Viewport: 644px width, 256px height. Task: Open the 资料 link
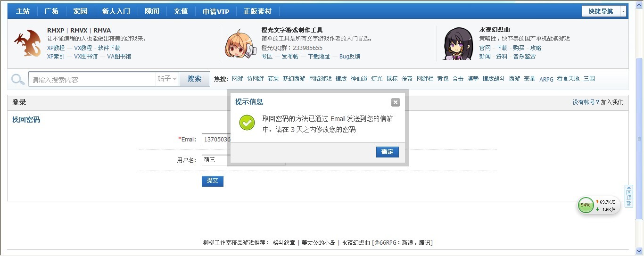click(x=502, y=57)
